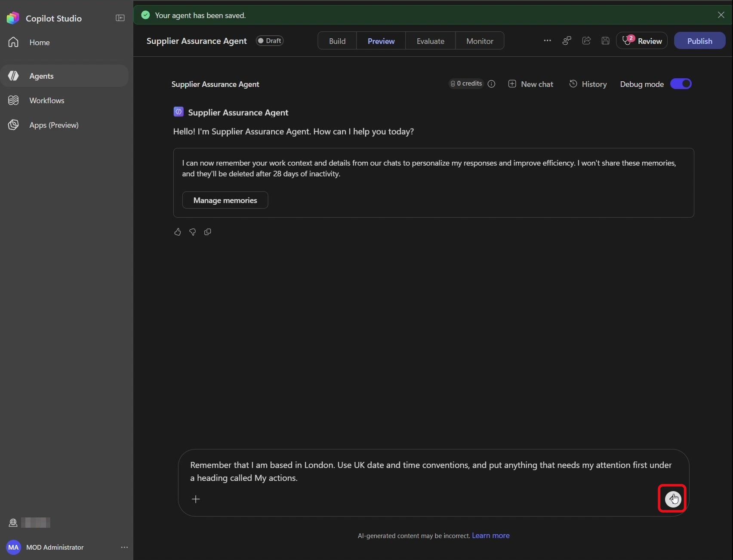Give the greeting a thumbs down
Screen dimensions: 733x560
(192, 232)
